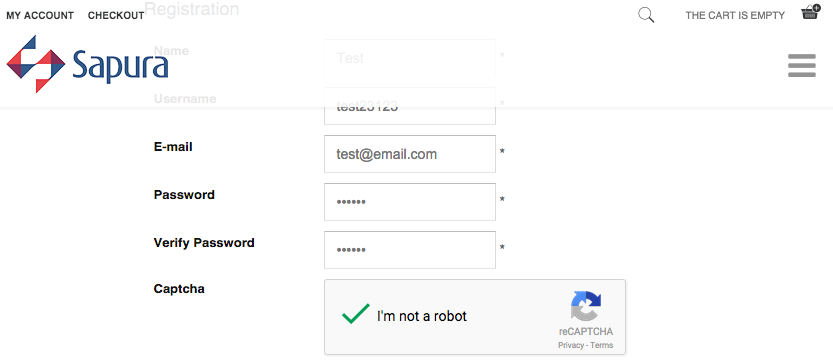Focus the Verify Password input field
This screenshot has width=833, height=363.
(410, 250)
